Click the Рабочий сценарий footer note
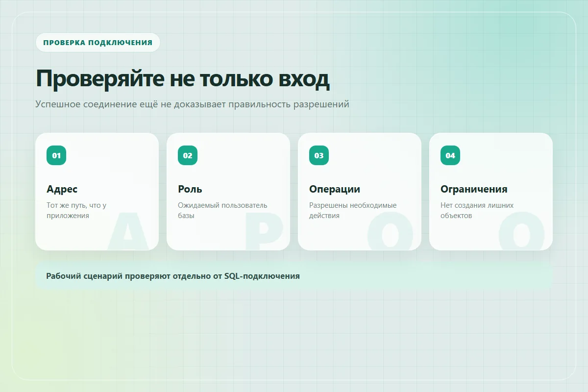 click(294, 276)
